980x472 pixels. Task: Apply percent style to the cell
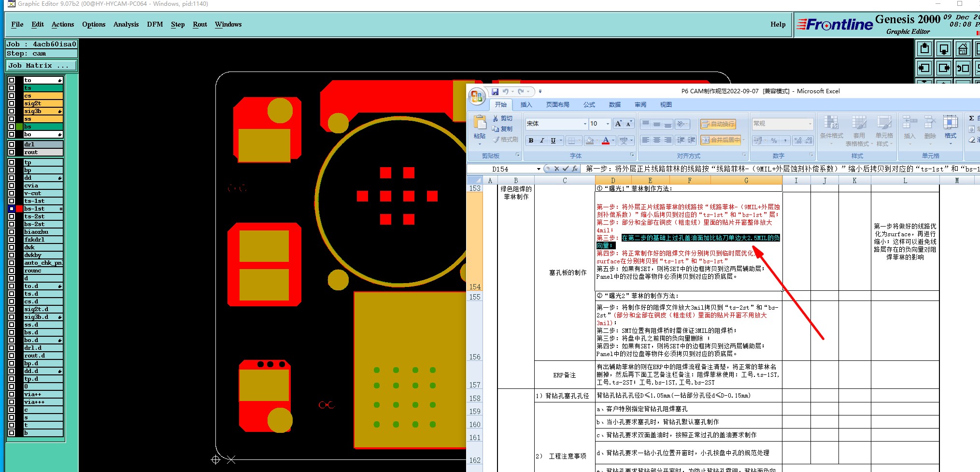(774, 141)
